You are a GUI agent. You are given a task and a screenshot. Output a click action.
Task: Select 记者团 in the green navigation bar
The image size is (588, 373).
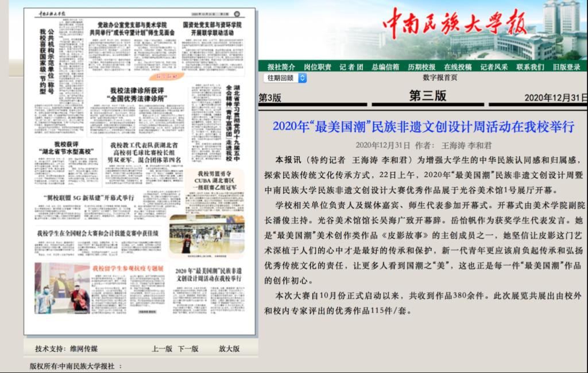coord(351,67)
